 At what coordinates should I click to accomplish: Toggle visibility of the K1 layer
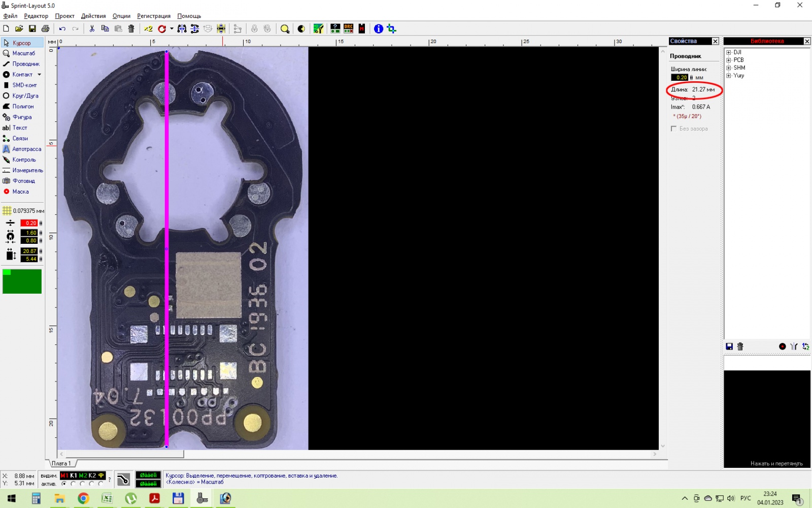tap(74, 475)
